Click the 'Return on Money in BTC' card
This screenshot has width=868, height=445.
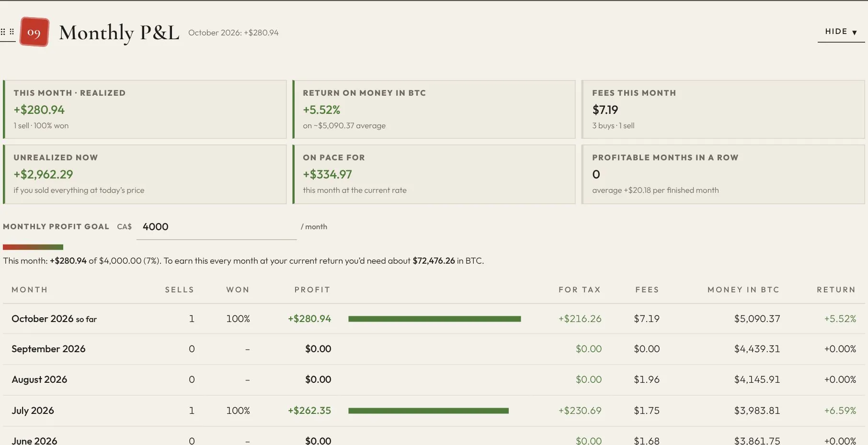[434, 110]
